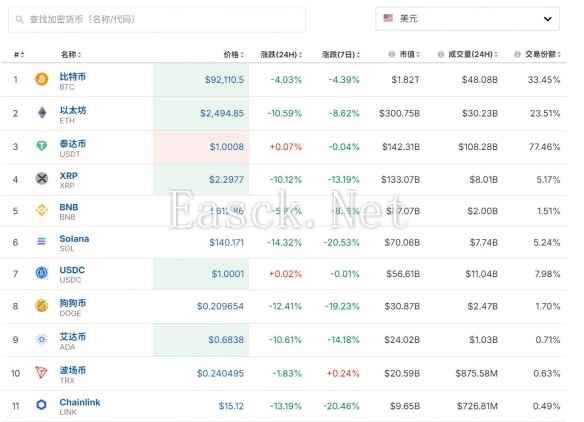Click Solana 24H change -14.32%
This screenshot has width=584, height=422.
(284, 243)
